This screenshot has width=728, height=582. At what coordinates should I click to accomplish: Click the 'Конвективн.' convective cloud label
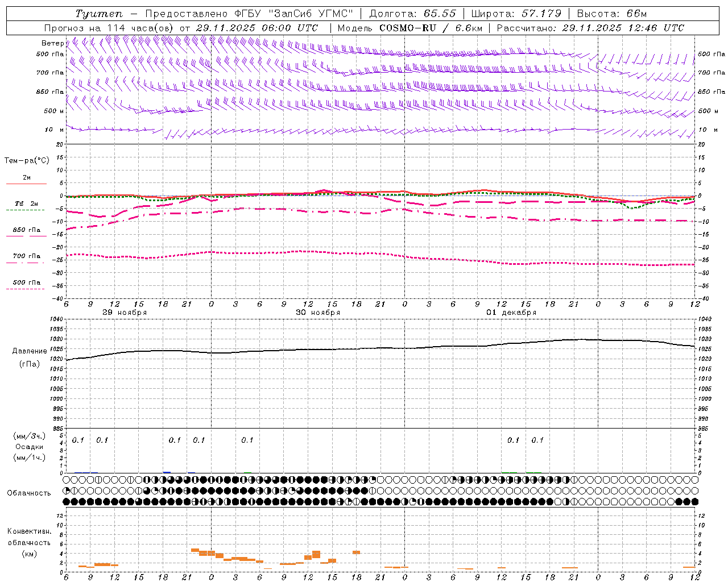point(29,531)
